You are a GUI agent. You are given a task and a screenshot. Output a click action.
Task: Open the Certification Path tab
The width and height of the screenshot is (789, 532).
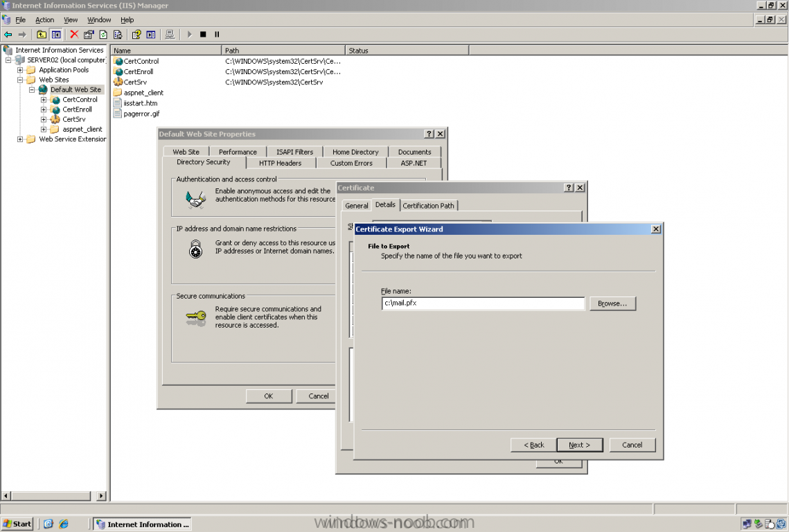428,206
